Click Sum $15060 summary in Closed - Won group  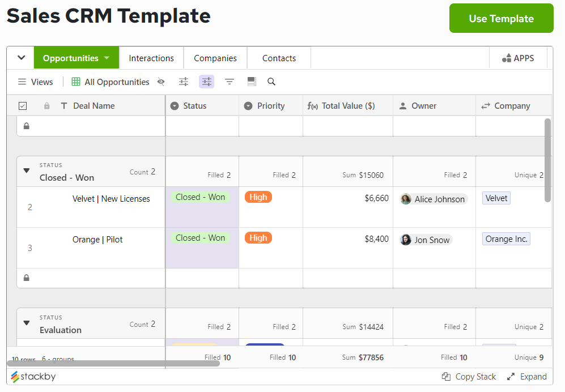(363, 175)
